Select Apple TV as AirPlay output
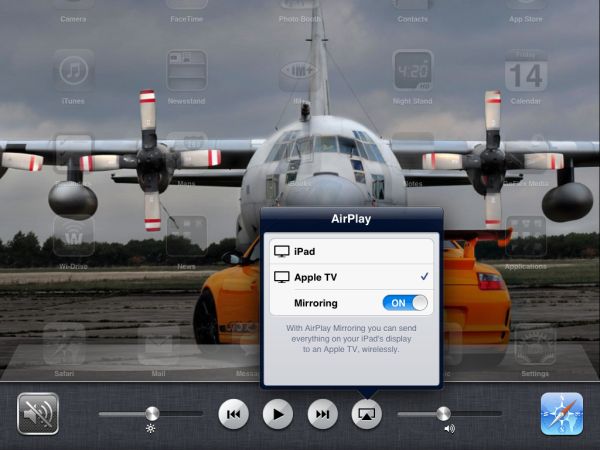Screen dimensions: 600x450 pyautogui.click(x=351, y=277)
